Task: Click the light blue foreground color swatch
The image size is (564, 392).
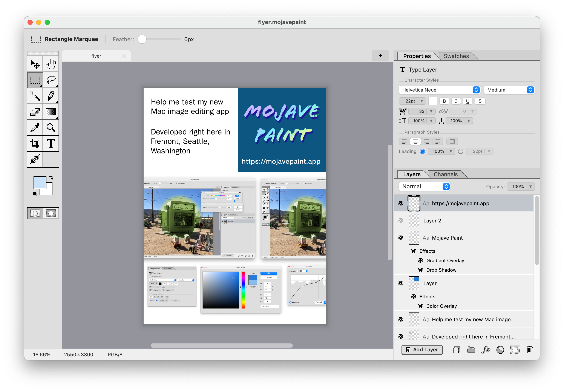Action: [x=40, y=182]
